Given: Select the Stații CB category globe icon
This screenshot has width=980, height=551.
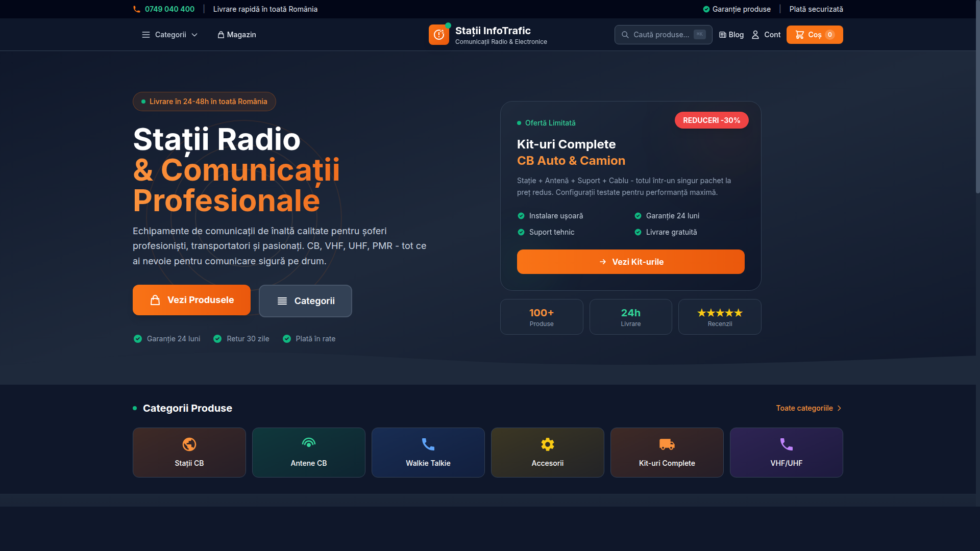Looking at the screenshot, I should (x=189, y=443).
